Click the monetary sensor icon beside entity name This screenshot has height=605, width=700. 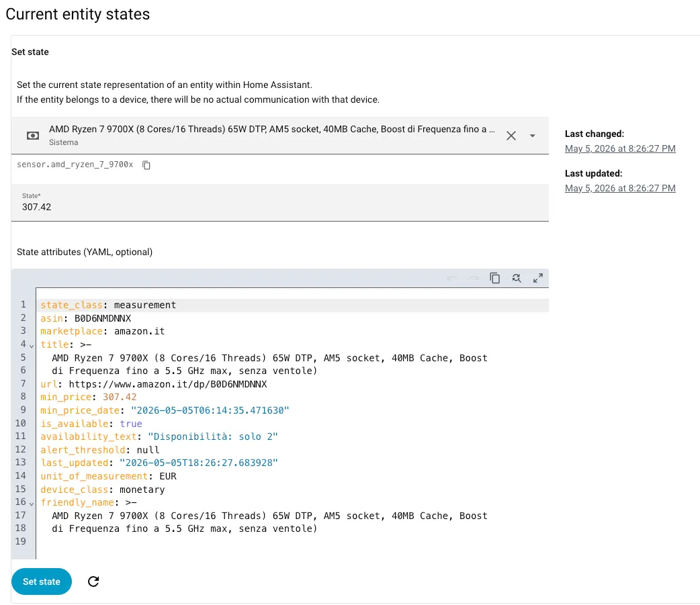click(33, 136)
